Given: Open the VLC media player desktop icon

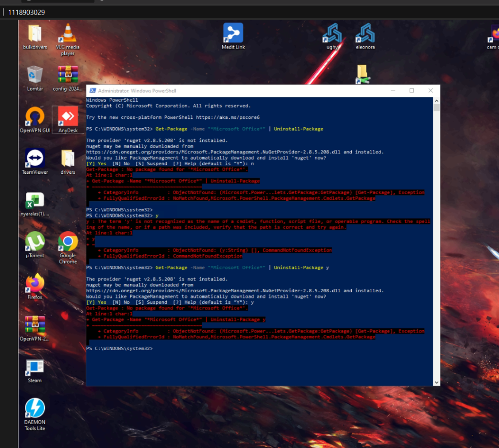Looking at the screenshot, I should pos(68,34).
